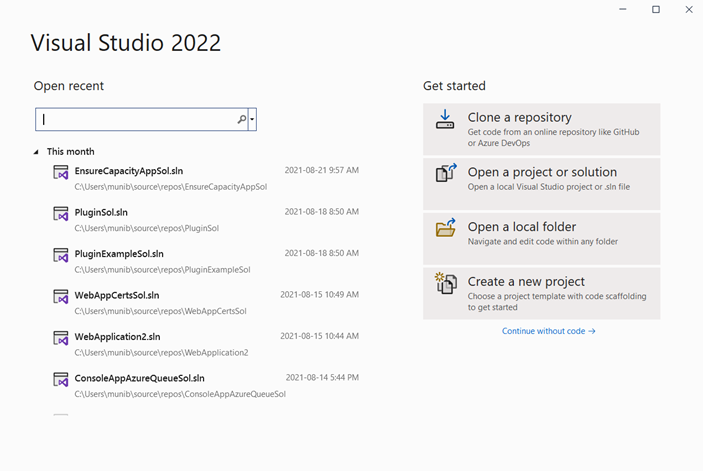Collapse the This month group
Viewport: 703px width, 471px height.
36,152
